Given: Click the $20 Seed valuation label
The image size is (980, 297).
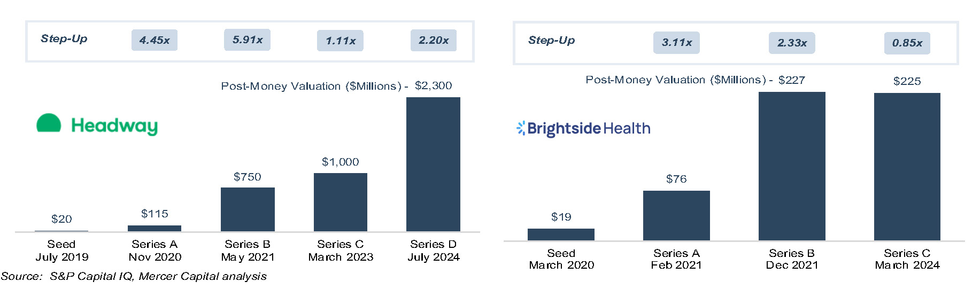Looking at the screenshot, I should 61,219.
